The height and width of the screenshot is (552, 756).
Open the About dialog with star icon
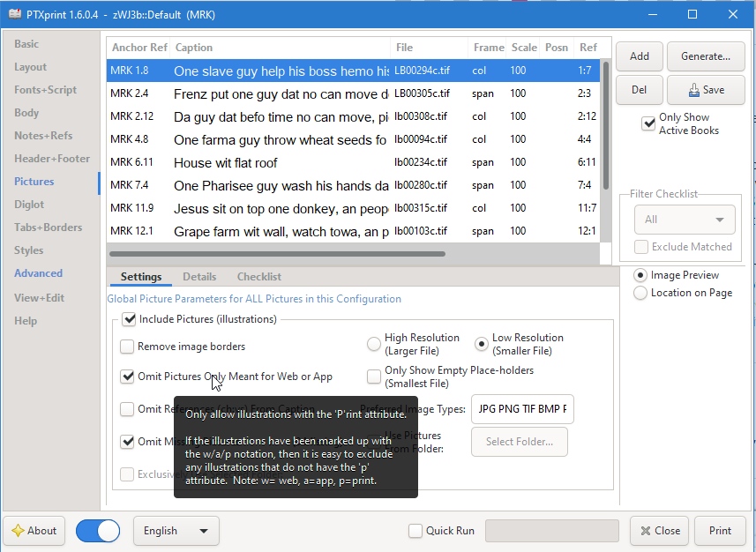pyautogui.click(x=34, y=531)
